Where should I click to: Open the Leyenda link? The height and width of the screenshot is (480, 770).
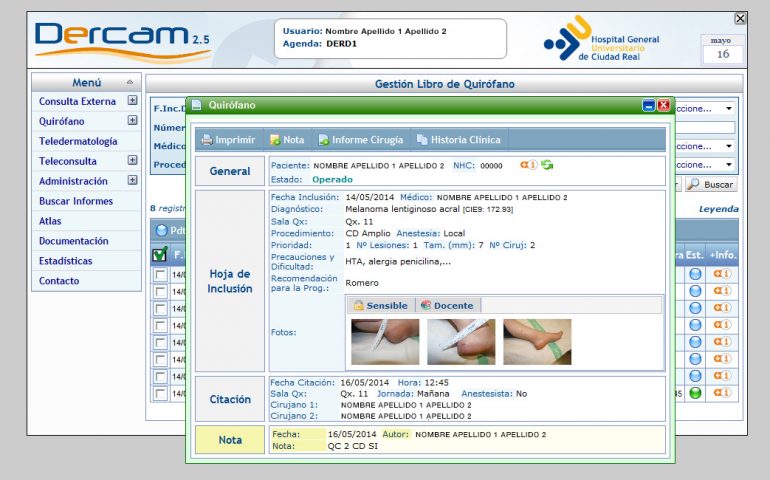click(x=718, y=209)
